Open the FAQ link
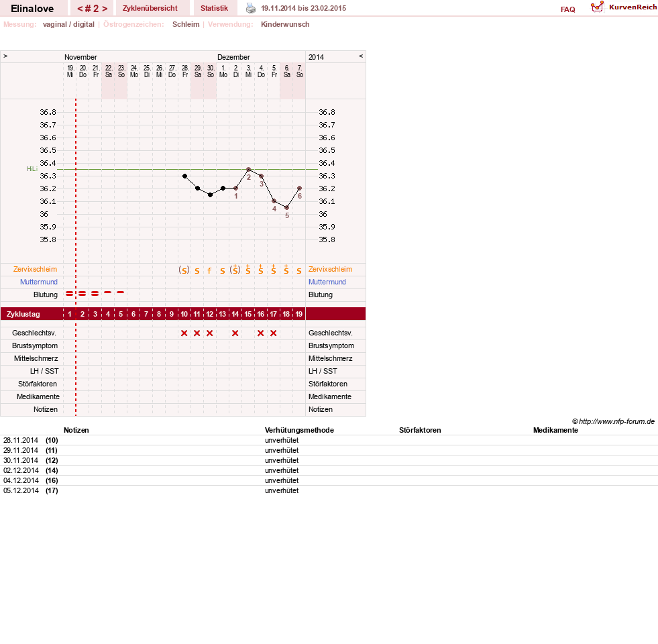 point(567,9)
